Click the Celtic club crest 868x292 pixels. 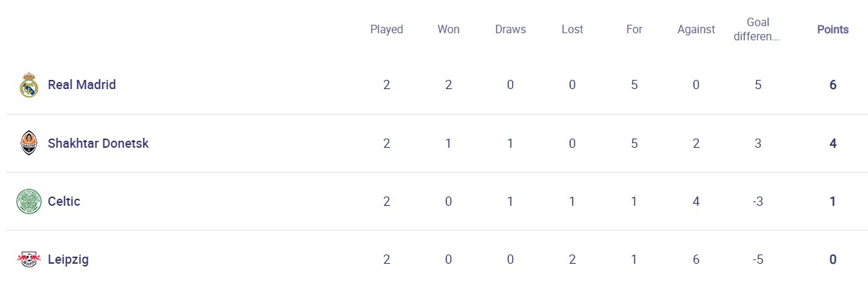[x=29, y=202]
